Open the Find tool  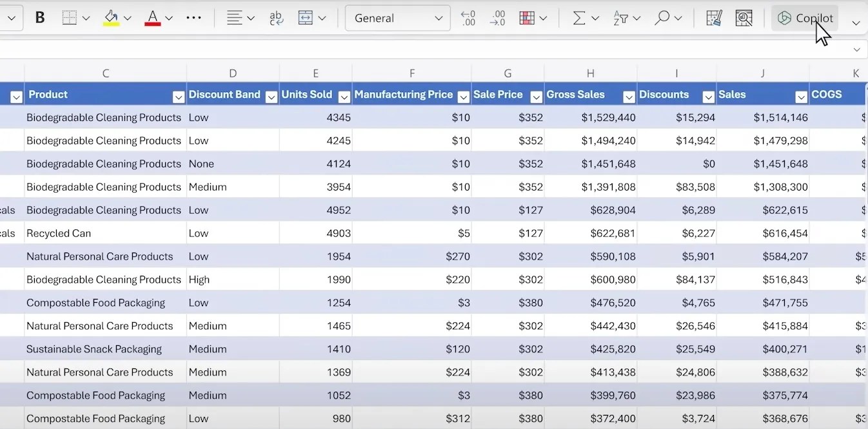pyautogui.click(x=662, y=17)
